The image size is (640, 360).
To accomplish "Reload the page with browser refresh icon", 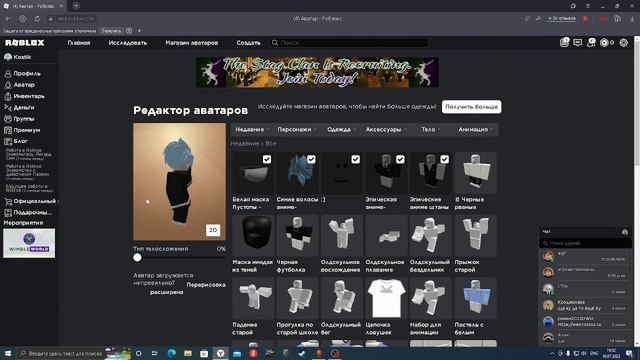I will click(37, 19).
